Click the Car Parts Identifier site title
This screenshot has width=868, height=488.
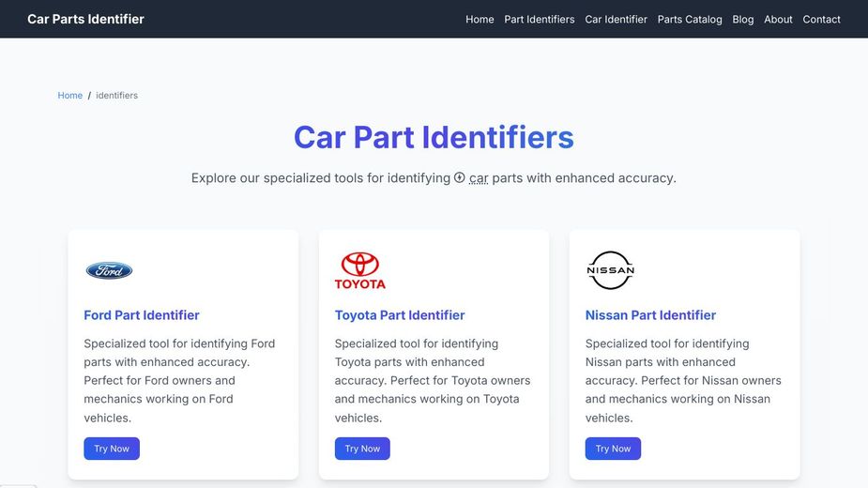(85, 19)
